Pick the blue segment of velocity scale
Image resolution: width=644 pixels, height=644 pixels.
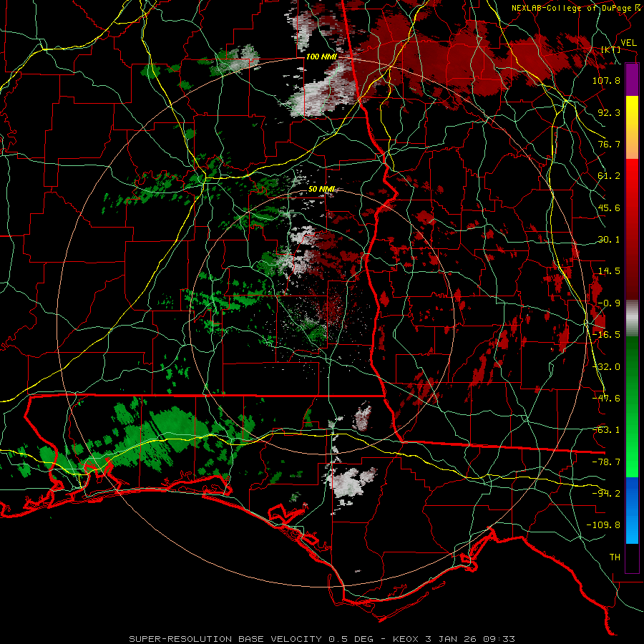[632, 510]
